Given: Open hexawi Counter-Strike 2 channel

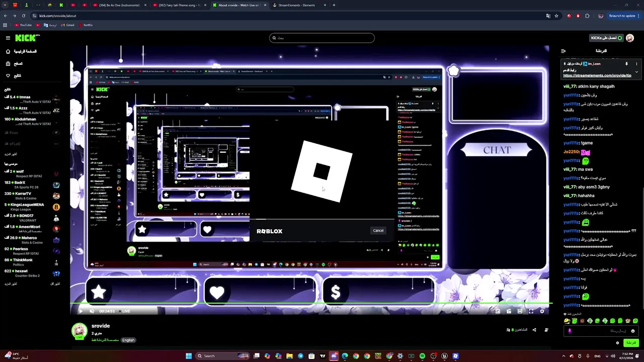Looking at the screenshot, I should (32, 273).
